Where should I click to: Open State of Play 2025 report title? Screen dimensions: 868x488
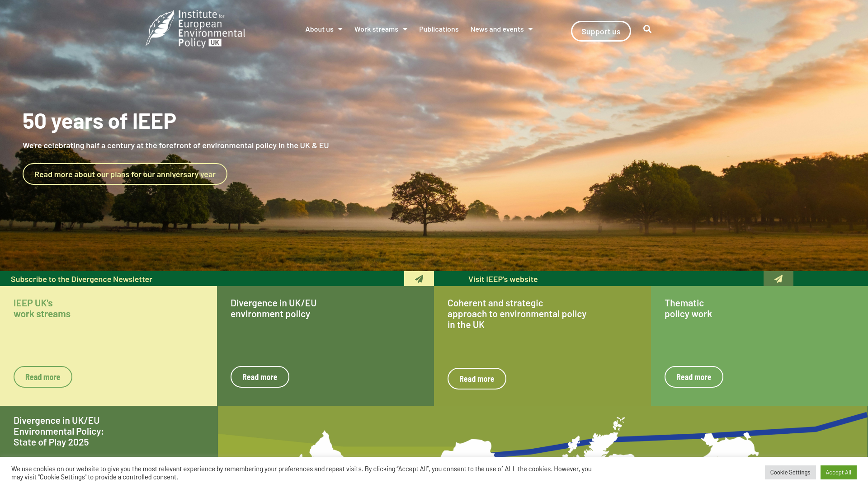tap(59, 431)
